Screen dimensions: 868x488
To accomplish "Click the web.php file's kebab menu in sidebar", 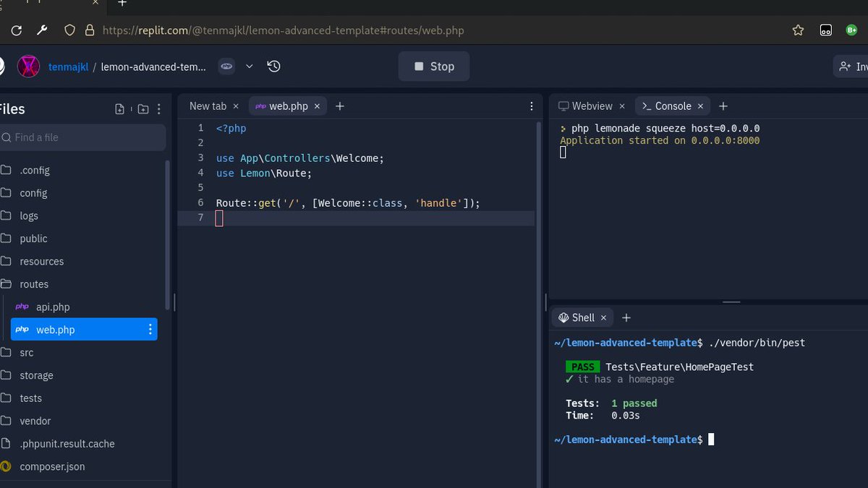I will pyautogui.click(x=150, y=329).
